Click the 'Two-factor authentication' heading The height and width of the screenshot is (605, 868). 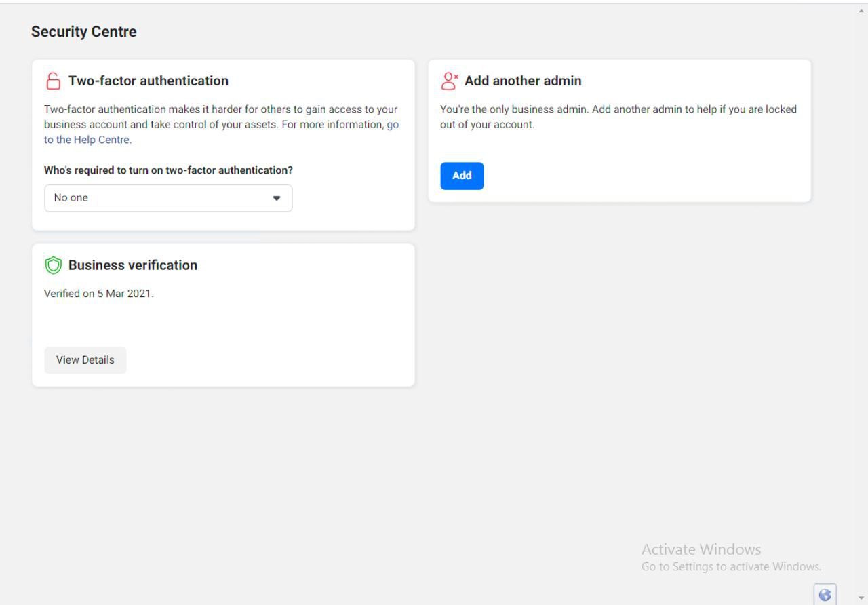[149, 81]
